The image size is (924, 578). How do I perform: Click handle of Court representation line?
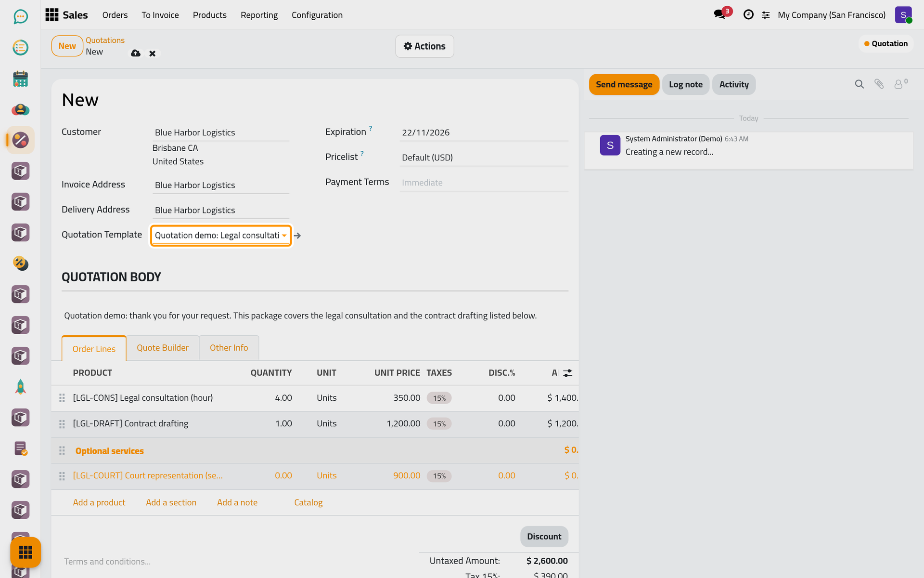coord(62,476)
